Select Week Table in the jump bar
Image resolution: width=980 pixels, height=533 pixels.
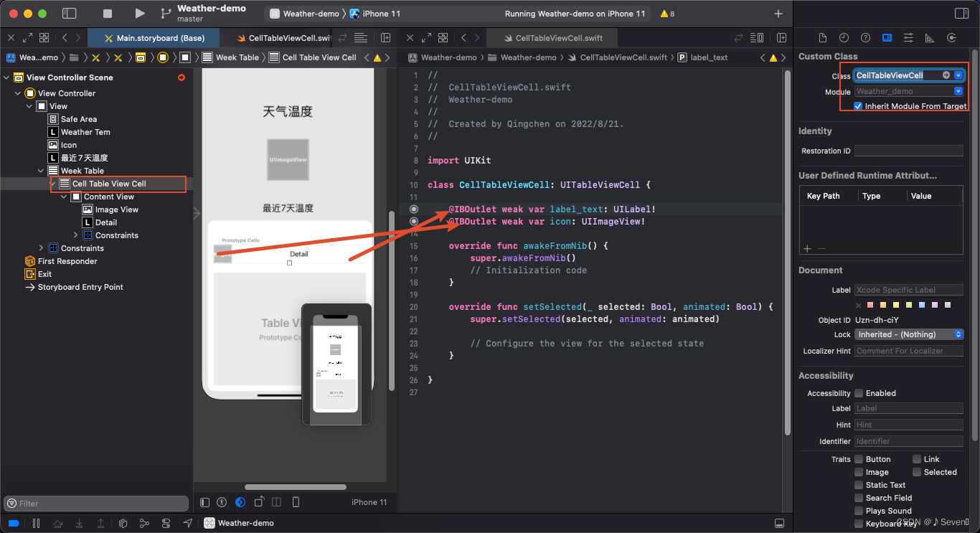point(230,57)
